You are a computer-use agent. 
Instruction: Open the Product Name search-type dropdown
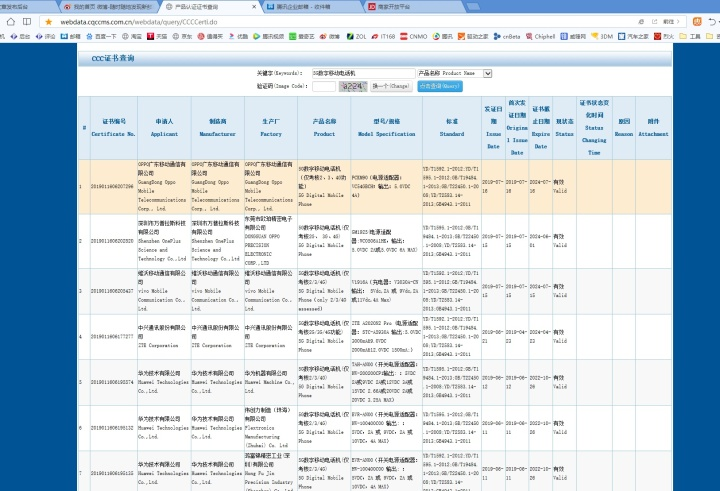point(455,73)
